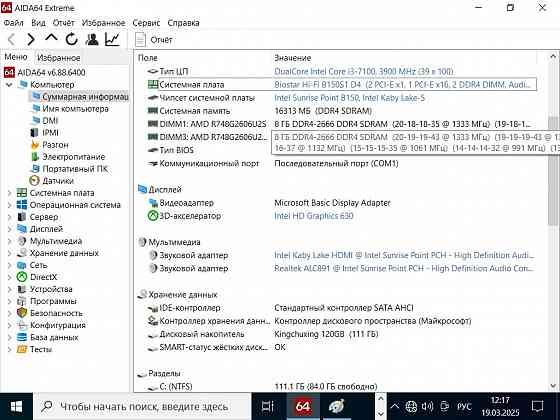Viewport: 560px width, 420px height.
Task: Click the База данных icon in the tree
Action: tap(22, 337)
